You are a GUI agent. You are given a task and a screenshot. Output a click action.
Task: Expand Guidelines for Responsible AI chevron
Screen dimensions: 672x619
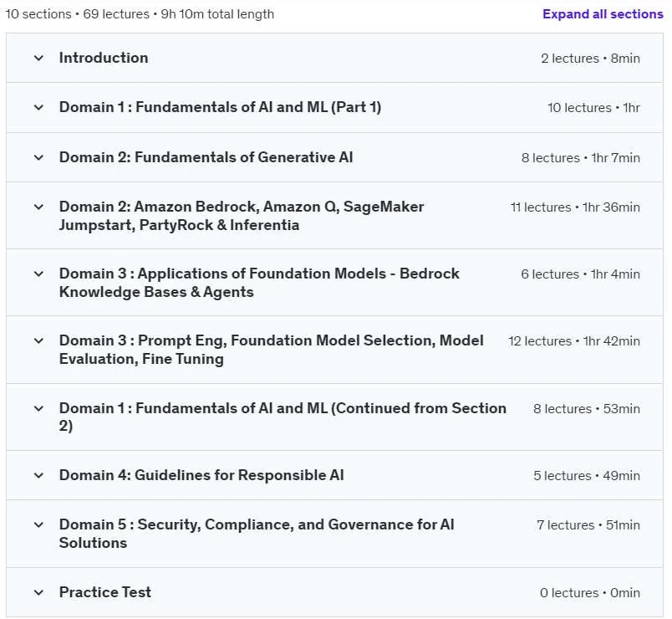38,475
